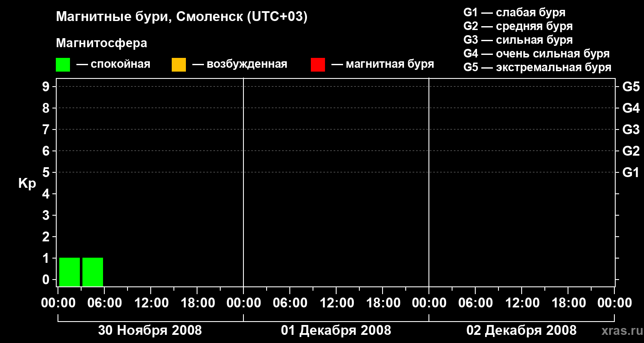This screenshot has height=343, width=644.
Task: Click the G1 right-axis label
Action: coord(631,172)
